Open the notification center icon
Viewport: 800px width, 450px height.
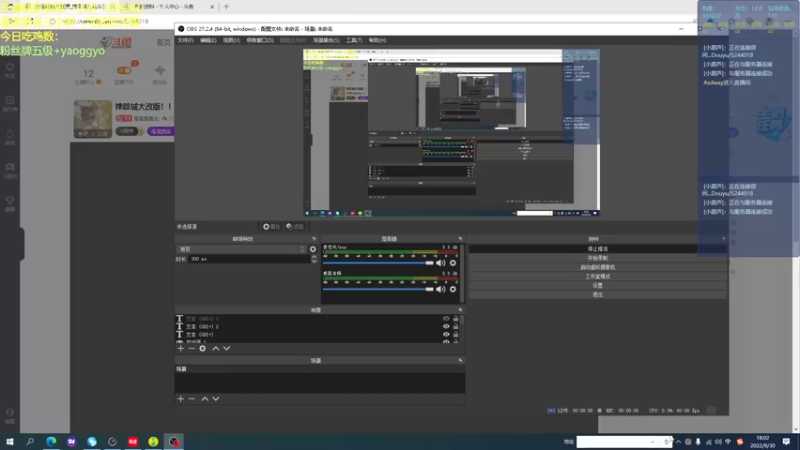pos(786,441)
